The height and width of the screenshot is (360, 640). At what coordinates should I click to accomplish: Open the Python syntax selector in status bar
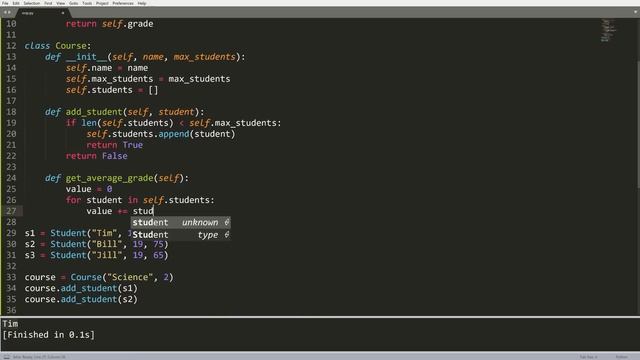click(621, 357)
